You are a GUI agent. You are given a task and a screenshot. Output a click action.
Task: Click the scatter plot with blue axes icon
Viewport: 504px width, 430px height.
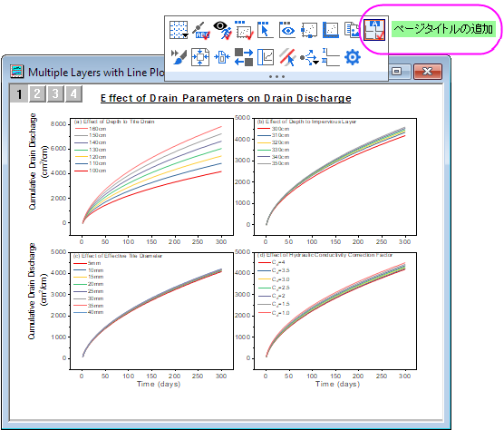click(331, 30)
